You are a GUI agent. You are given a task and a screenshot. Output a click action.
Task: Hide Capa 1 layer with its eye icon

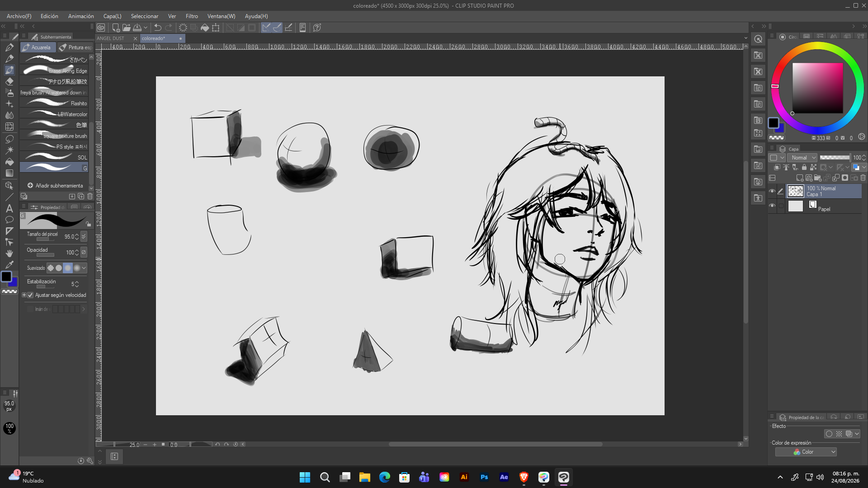tap(772, 191)
